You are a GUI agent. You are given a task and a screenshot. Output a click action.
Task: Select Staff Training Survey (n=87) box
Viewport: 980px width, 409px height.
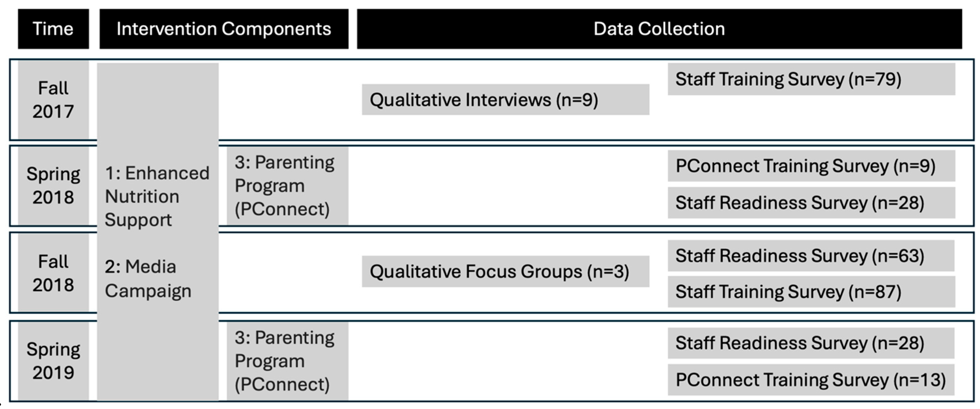pos(812,291)
